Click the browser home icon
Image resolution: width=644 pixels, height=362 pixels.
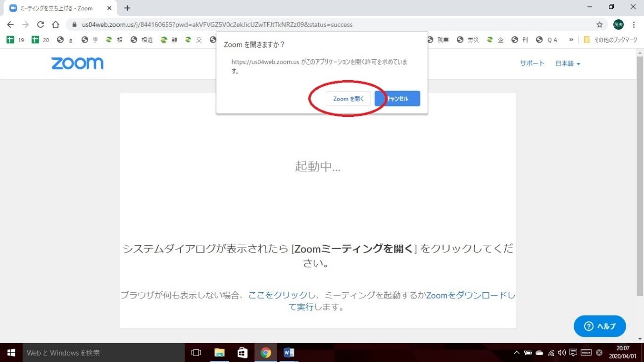56,24
